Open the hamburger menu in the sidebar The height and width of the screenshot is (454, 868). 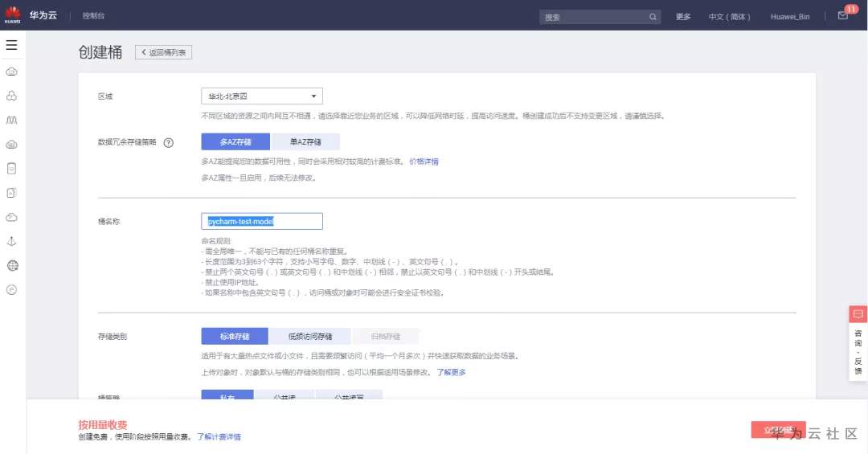(11, 45)
